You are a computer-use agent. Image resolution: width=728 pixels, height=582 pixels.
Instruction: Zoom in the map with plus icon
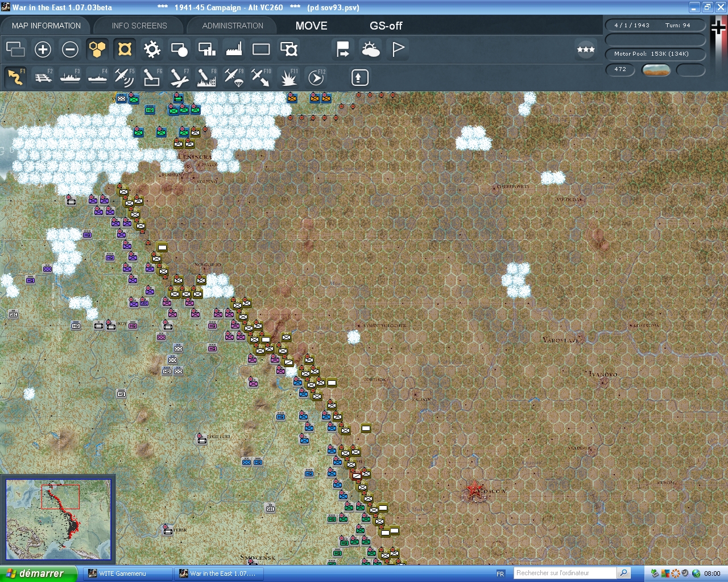tap(43, 49)
